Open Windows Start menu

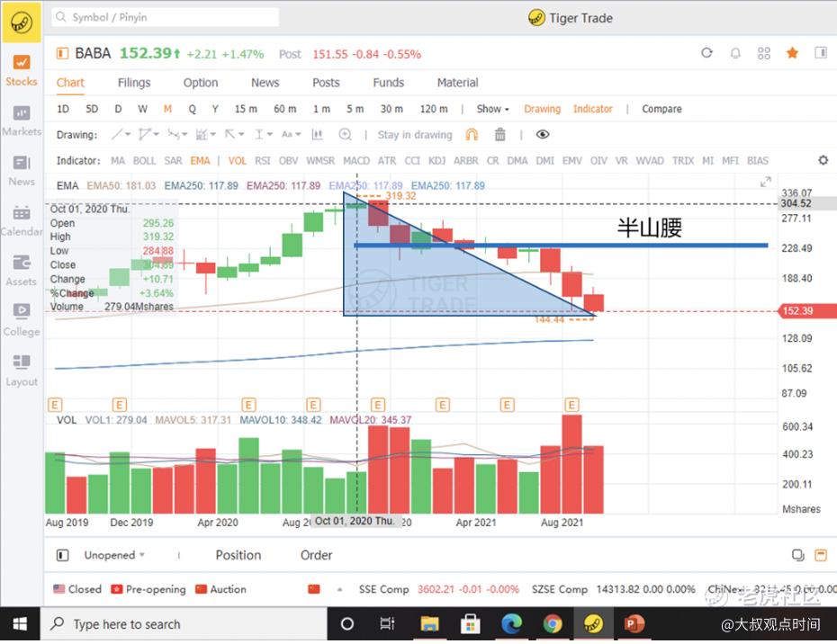tap(20, 623)
